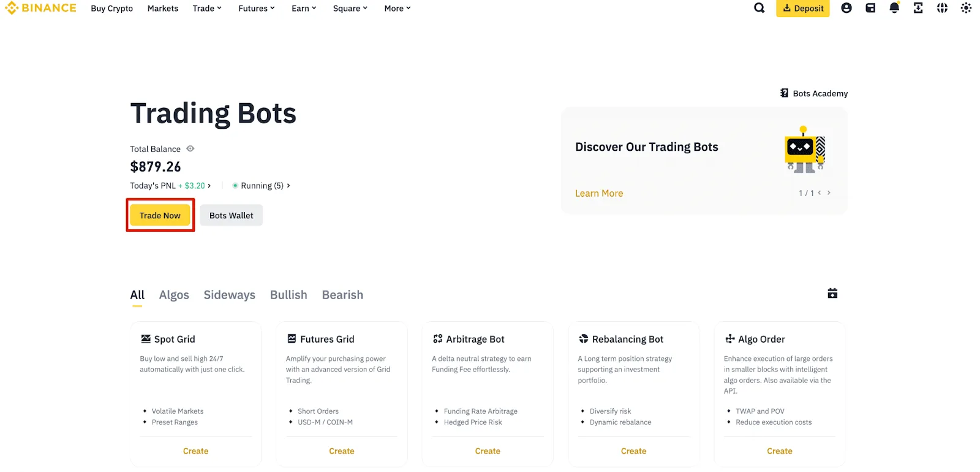
Task: Open the user profile icon
Action: point(846,8)
